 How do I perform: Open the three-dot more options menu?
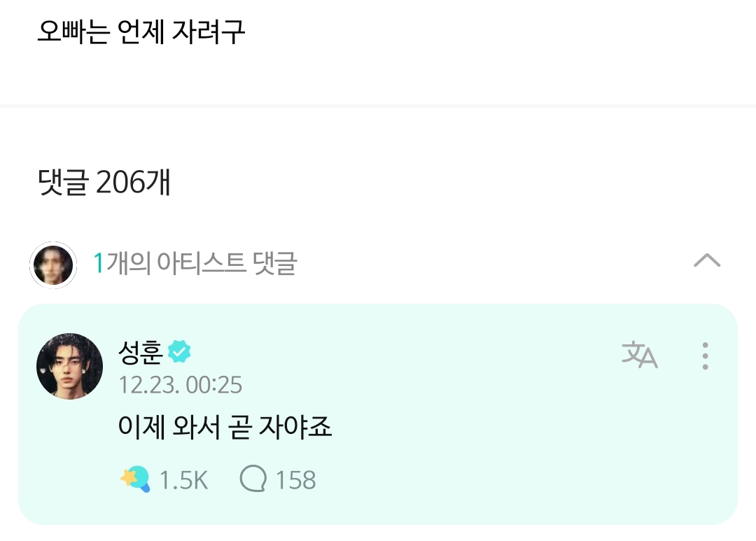click(x=705, y=356)
